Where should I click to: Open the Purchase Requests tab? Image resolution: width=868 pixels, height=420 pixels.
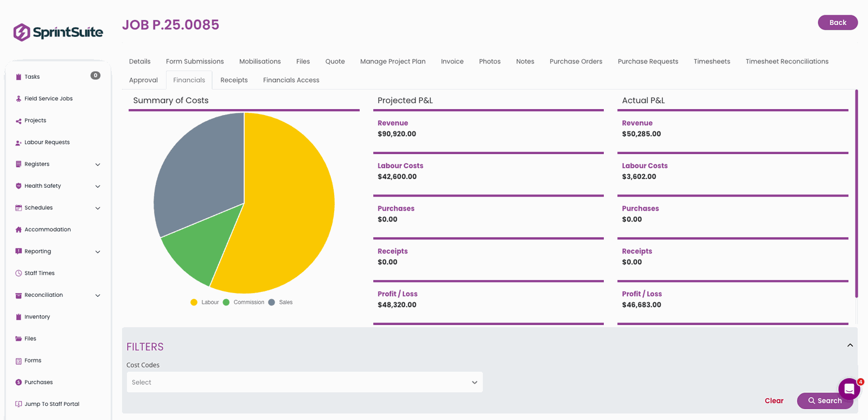[648, 61]
